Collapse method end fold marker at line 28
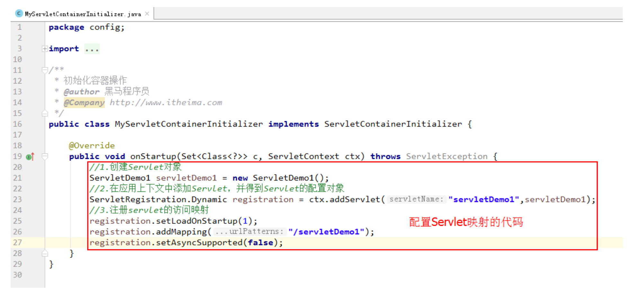The image size is (644, 290). pyautogui.click(x=45, y=253)
